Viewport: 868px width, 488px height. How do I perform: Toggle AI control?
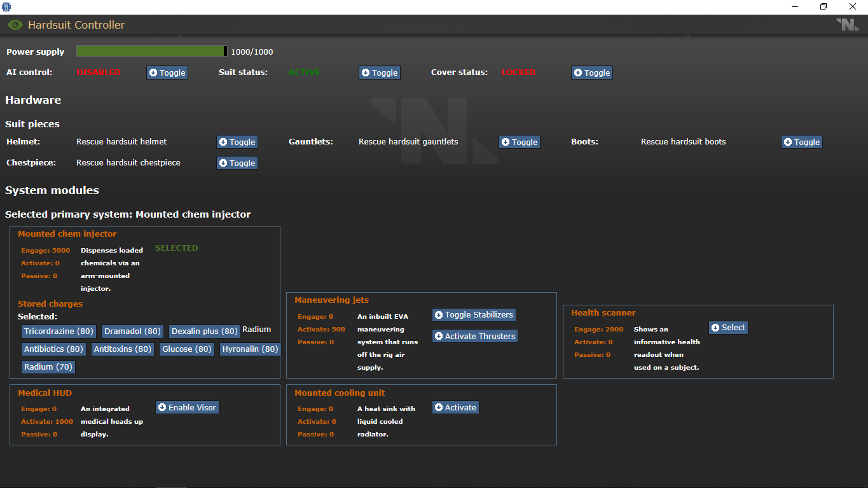pyautogui.click(x=167, y=73)
